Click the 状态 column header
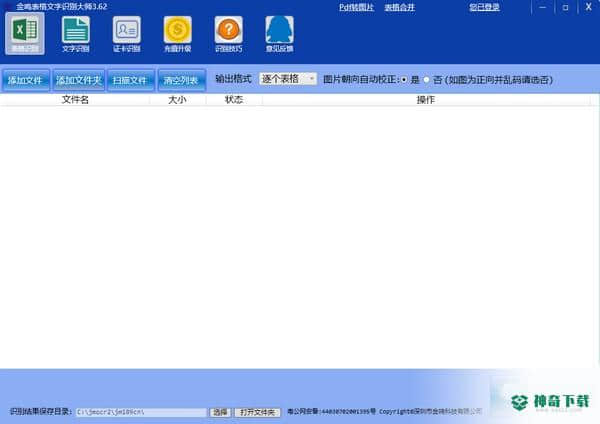The image size is (600, 424). pos(234,100)
